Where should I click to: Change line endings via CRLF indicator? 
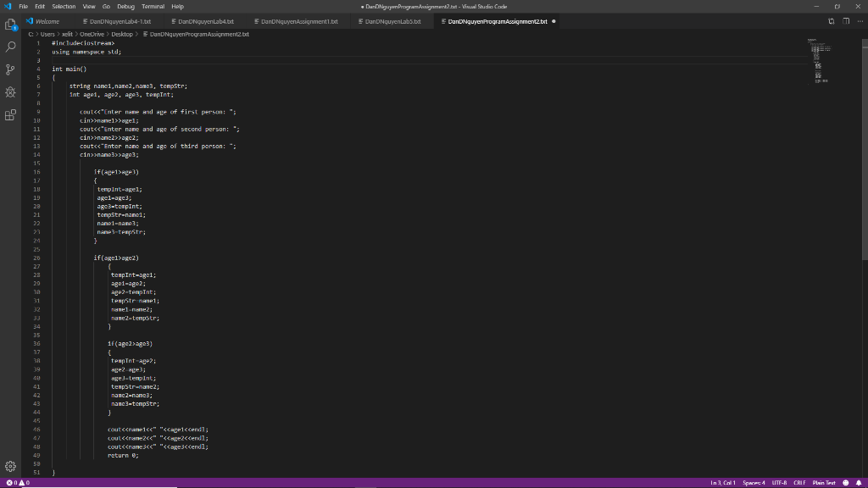point(799,483)
